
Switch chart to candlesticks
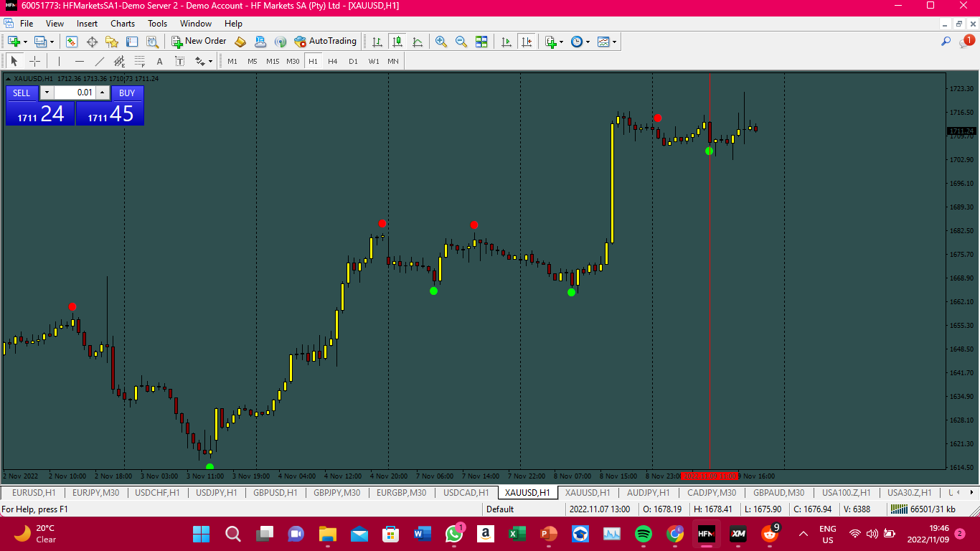(x=397, y=42)
